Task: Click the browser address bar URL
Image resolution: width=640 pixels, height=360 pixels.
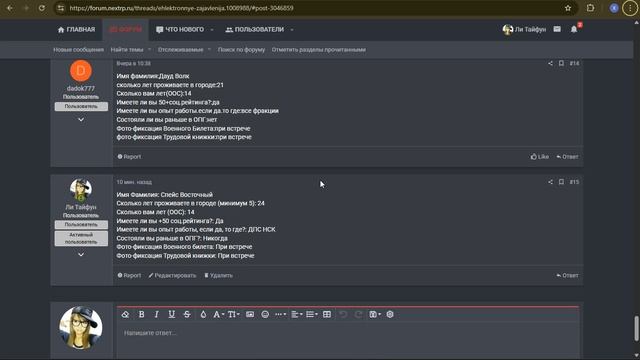Action: pyautogui.click(x=181, y=8)
